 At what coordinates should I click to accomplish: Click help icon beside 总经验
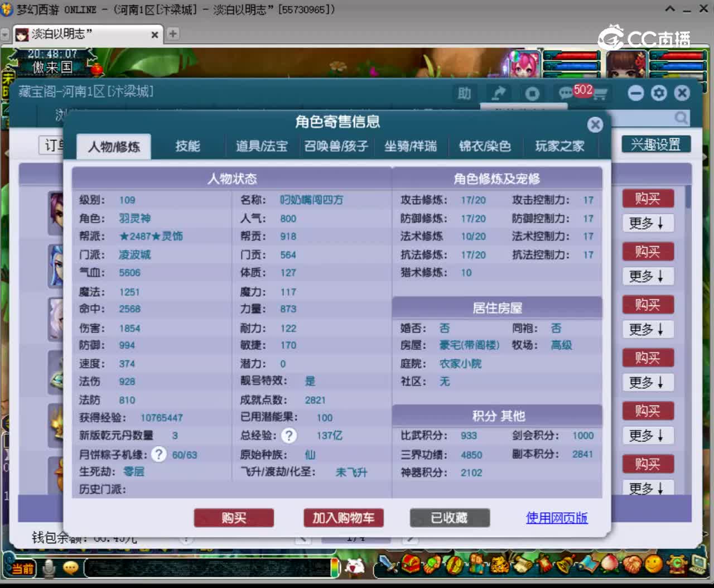tap(288, 435)
